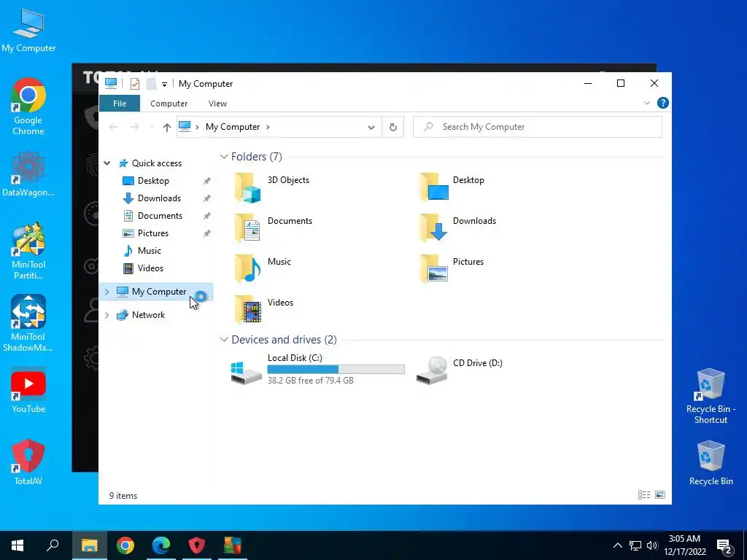Switch to Details view layout icon
The height and width of the screenshot is (560, 747).
click(644, 495)
